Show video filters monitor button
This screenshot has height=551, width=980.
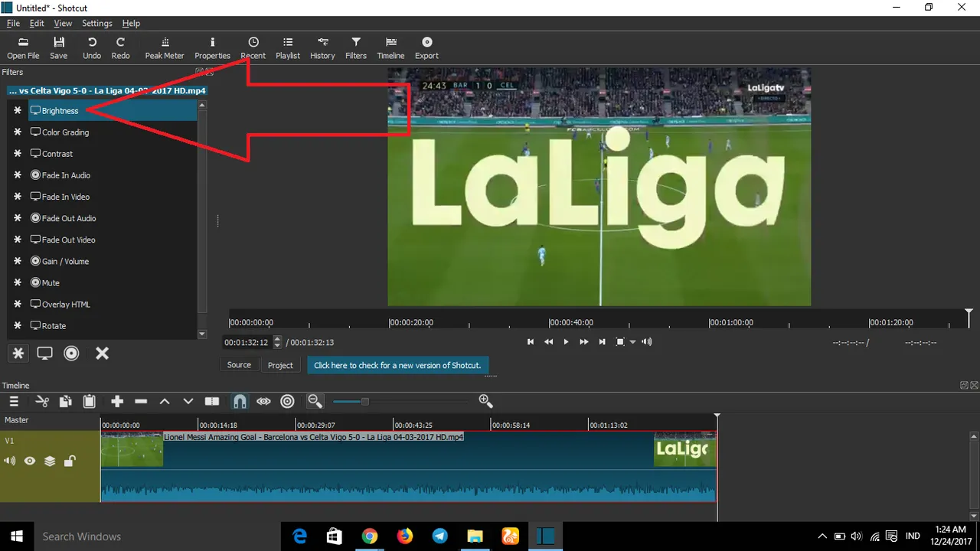[45, 354]
